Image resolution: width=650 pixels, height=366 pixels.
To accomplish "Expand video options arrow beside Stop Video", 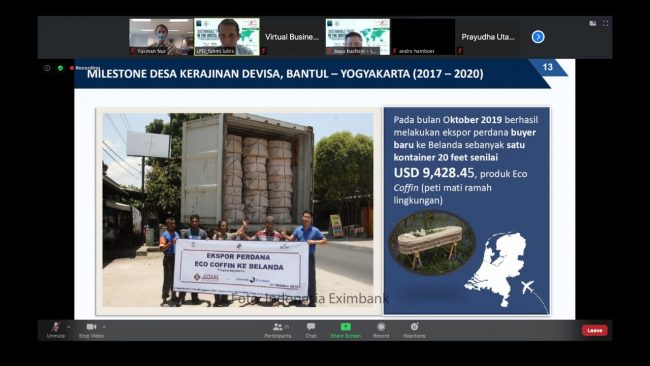I will (104, 327).
